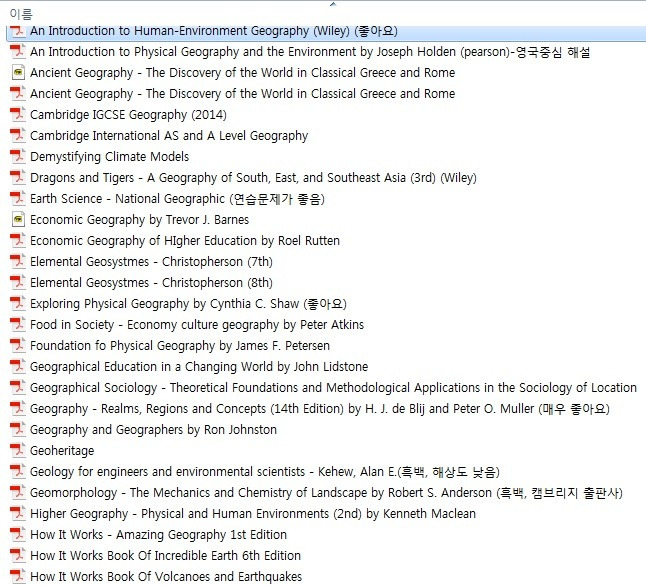Click PDF icon of Higher Geography (2nd)
The height and width of the screenshot is (585, 646).
(x=18, y=514)
